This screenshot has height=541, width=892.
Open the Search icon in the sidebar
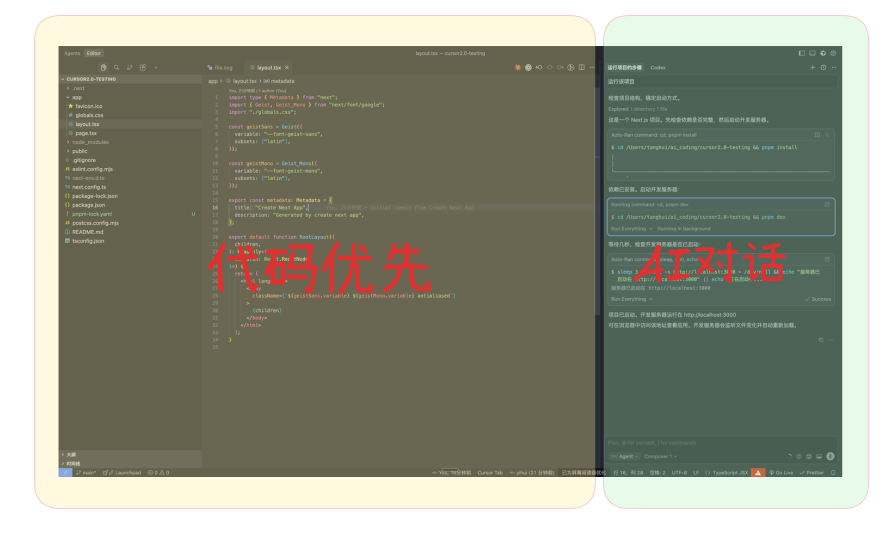(x=117, y=67)
